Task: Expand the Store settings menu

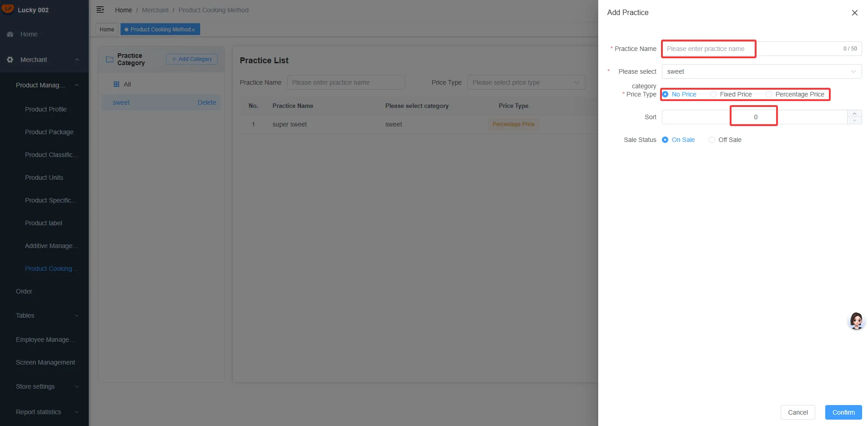Action: click(77, 386)
